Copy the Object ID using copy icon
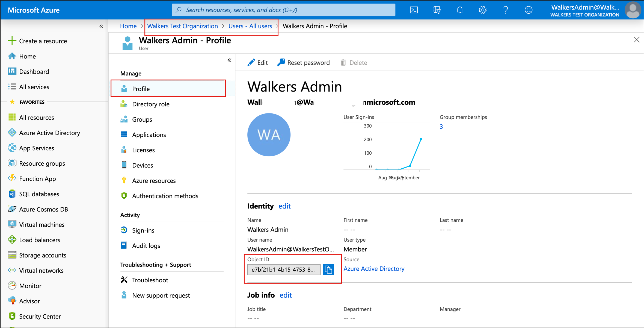 tap(329, 270)
